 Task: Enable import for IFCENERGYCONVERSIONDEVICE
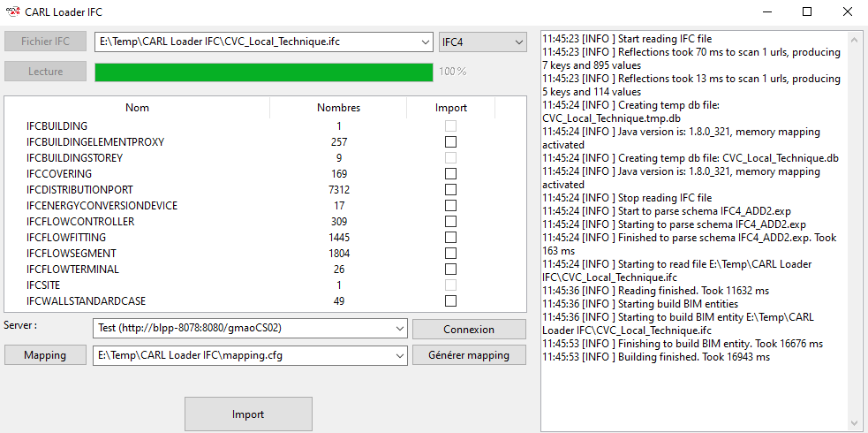click(x=450, y=205)
